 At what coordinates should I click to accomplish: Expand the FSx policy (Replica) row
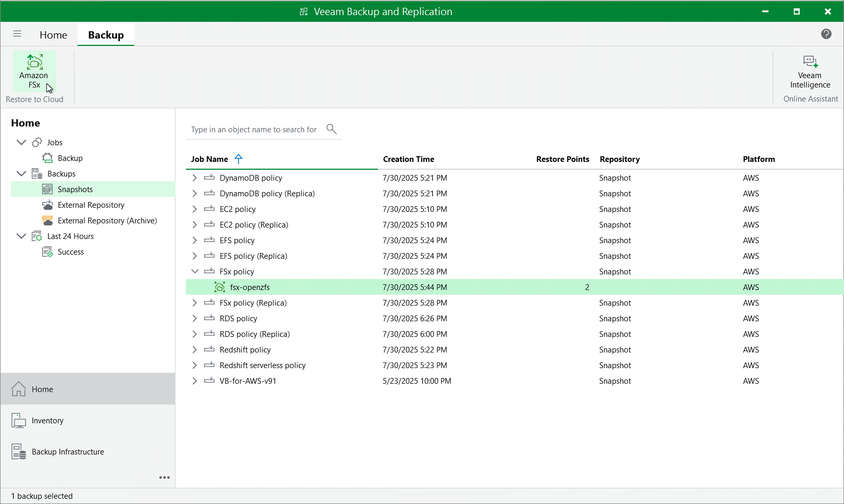[x=194, y=303]
